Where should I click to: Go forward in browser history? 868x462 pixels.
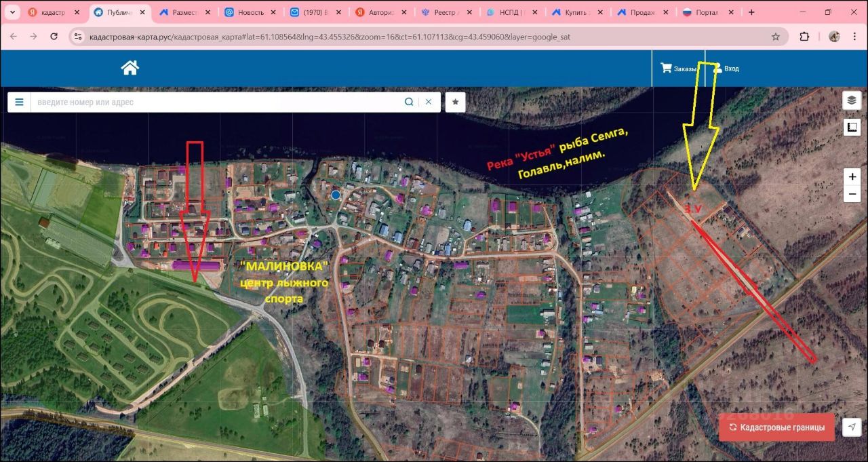34,37
